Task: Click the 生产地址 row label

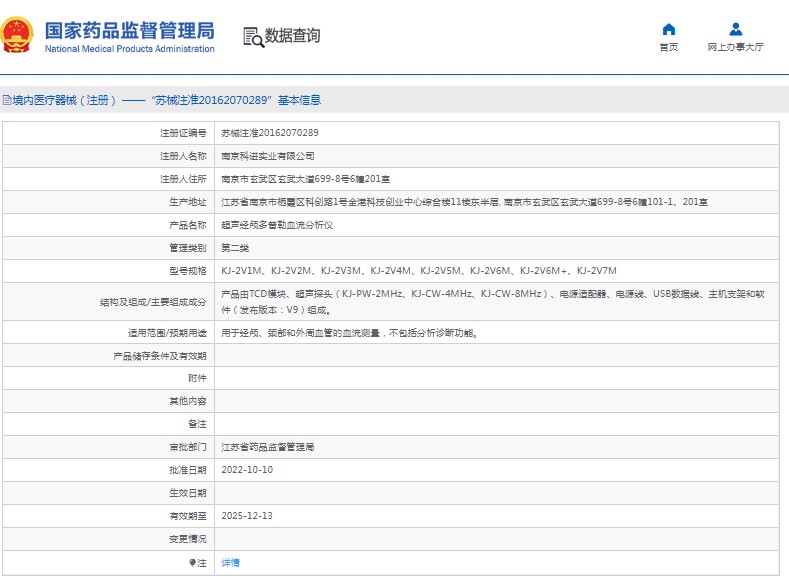Action: click(x=188, y=202)
